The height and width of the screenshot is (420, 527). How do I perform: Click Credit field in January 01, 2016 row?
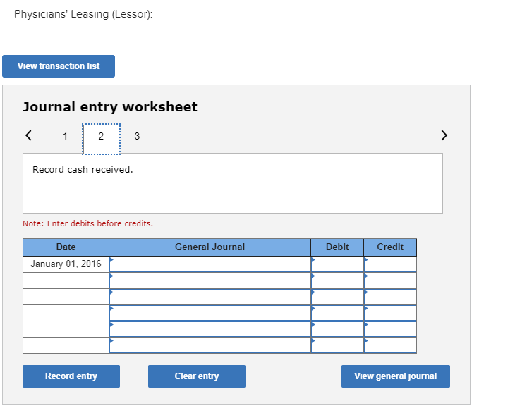pos(390,264)
